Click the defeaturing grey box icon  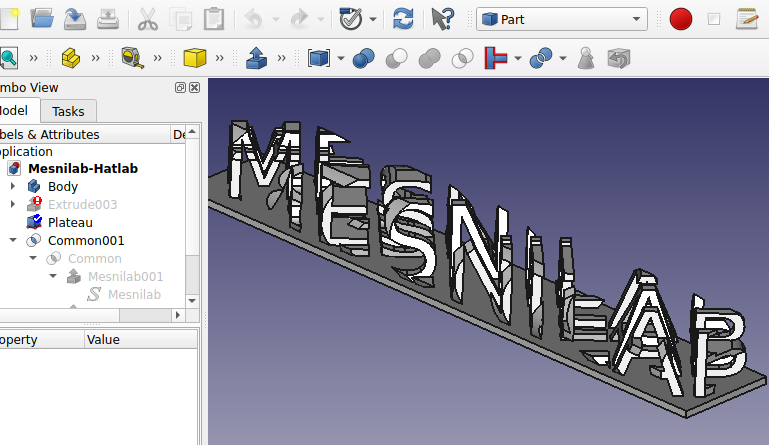tap(618, 58)
